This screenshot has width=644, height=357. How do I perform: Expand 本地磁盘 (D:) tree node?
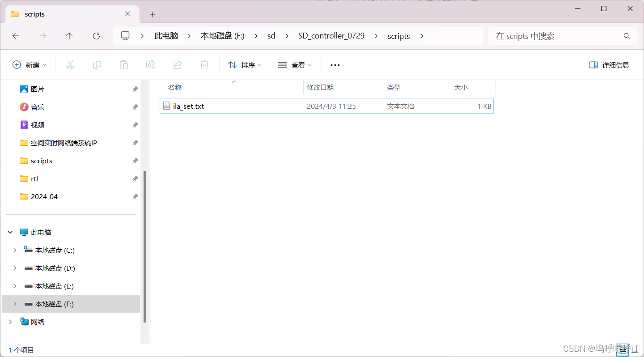[15, 268]
